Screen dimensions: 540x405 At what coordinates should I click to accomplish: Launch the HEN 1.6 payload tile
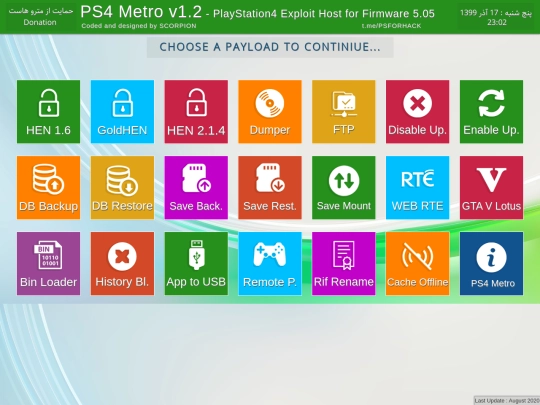coord(48,112)
